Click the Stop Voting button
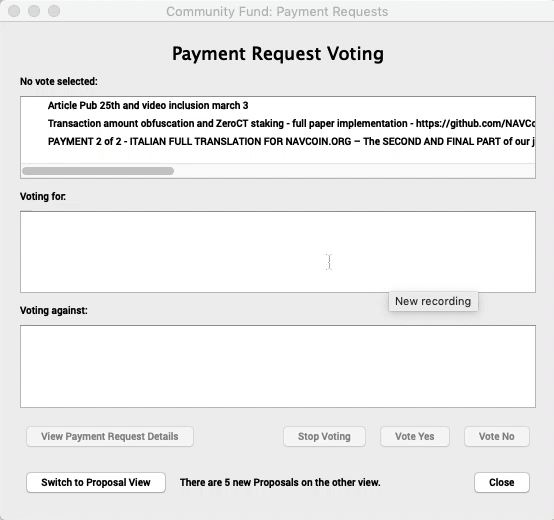Image resolution: width=554 pixels, height=520 pixels. [324, 436]
